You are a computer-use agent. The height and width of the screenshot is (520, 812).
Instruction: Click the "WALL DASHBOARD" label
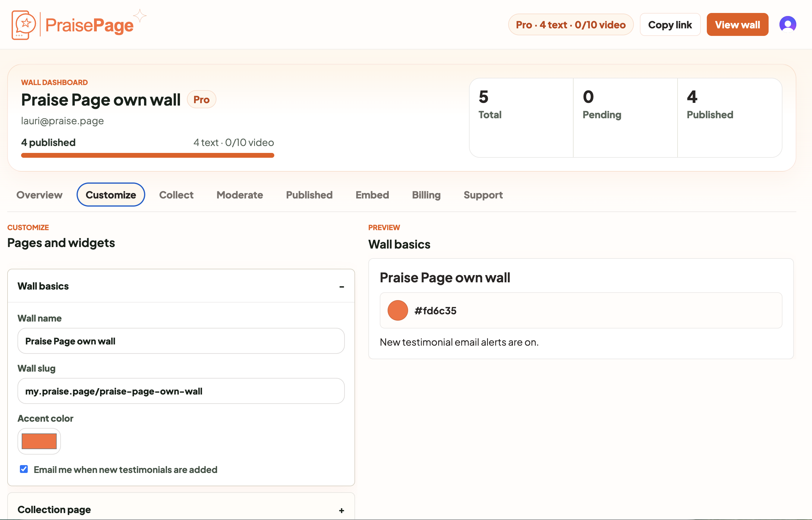tap(54, 82)
